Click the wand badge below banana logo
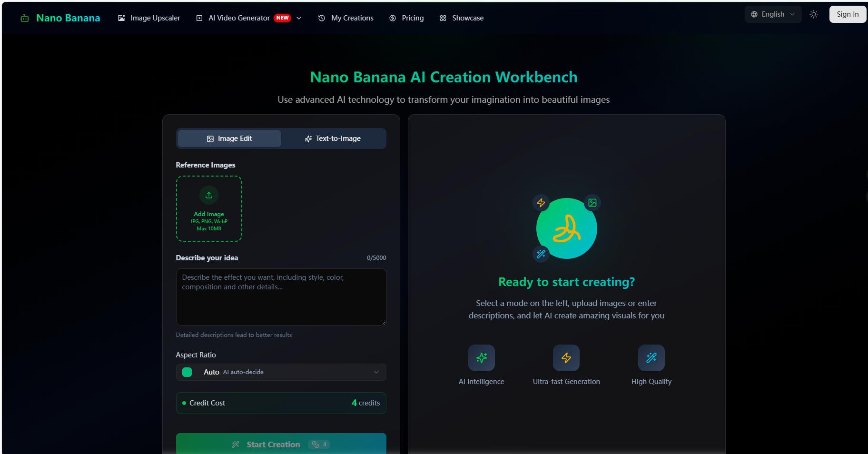 pyautogui.click(x=541, y=254)
